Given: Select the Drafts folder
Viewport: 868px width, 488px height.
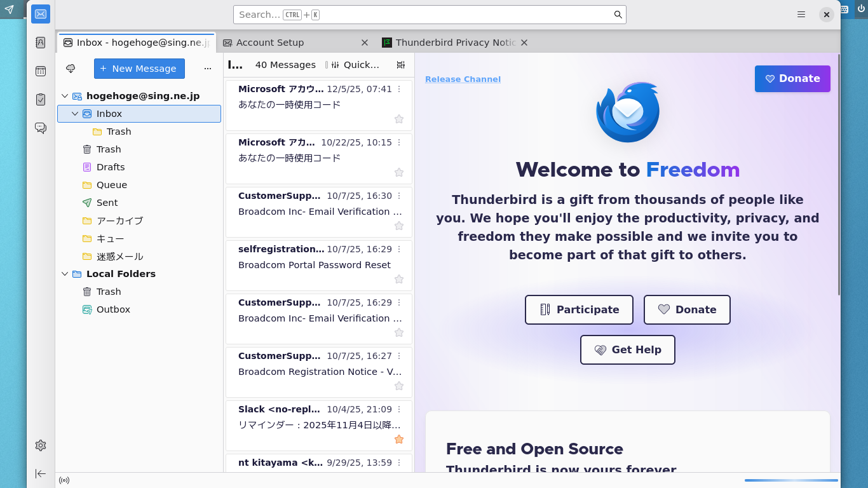Looking at the screenshot, I should [139, 167].
